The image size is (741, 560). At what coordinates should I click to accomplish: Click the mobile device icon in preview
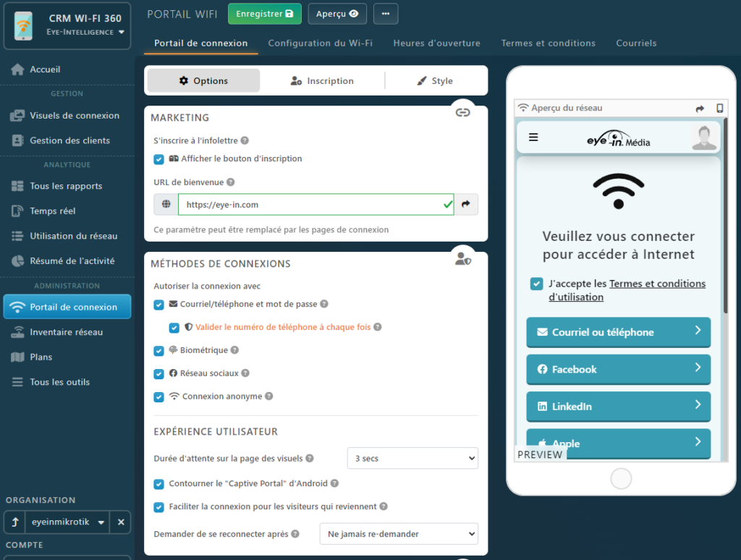[719, 109]
